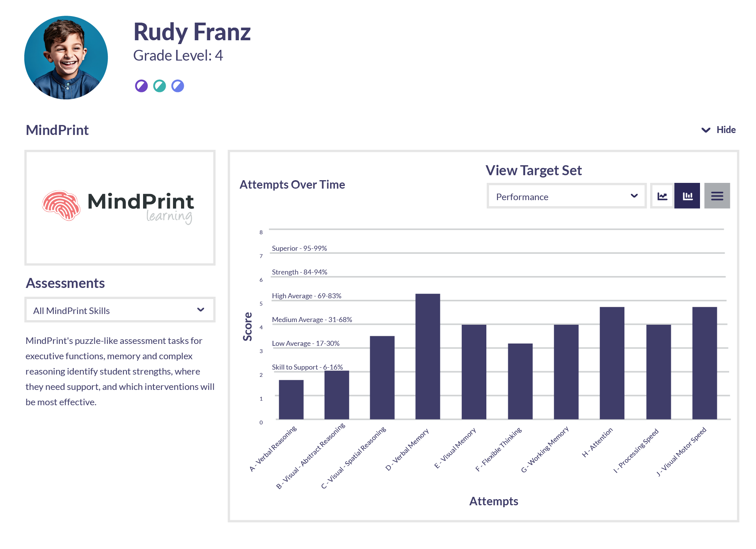Click the Hide link text

726,130
